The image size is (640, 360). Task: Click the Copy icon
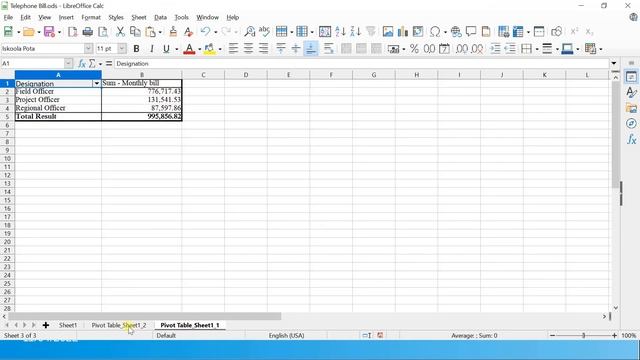(135, 31)
